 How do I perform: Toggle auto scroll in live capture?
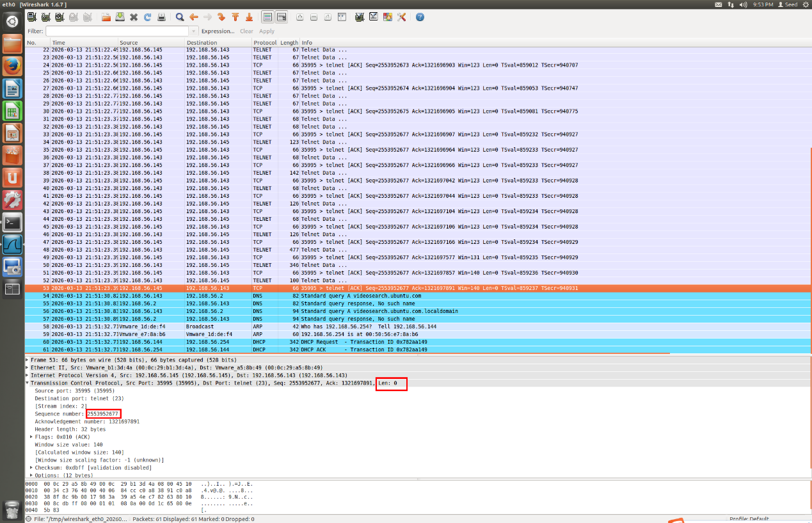(x=281, y=17)
